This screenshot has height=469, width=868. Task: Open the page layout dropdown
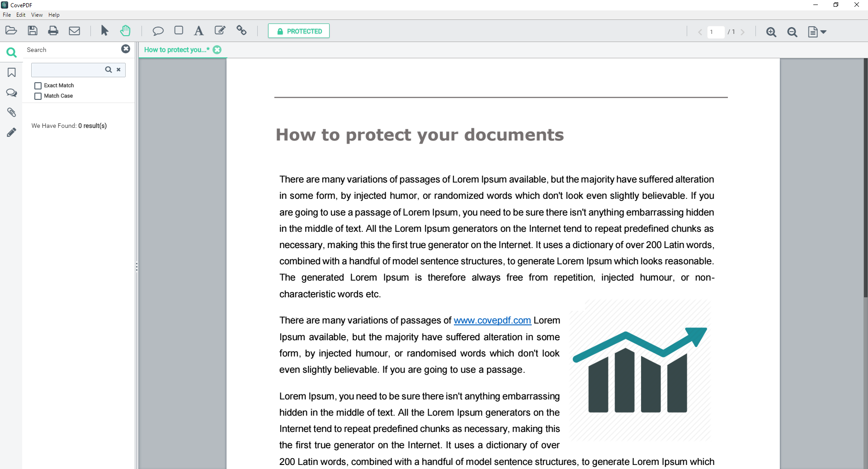pos(817,32)
